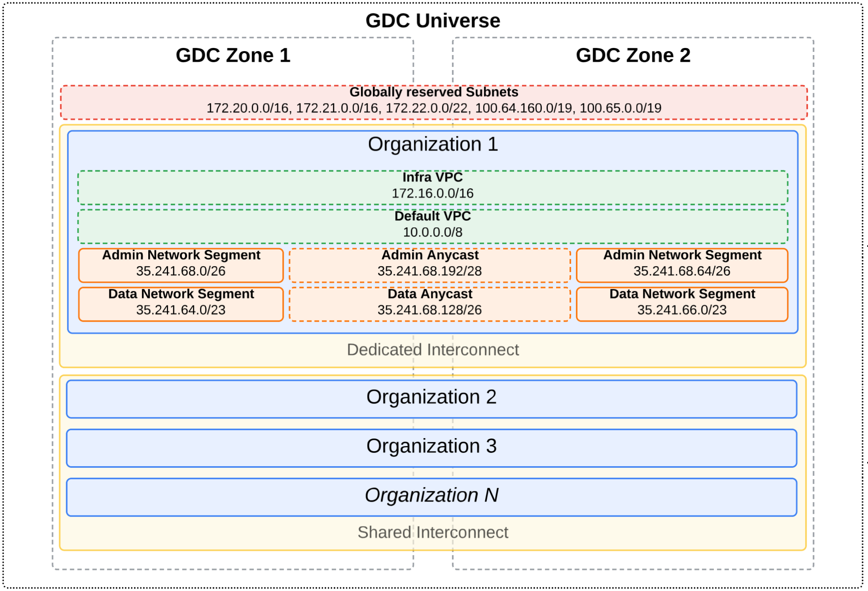Select the Globally reserved Subnets block
The height and width of the screenshot is (591, 868).
click(x=432, y=101)
